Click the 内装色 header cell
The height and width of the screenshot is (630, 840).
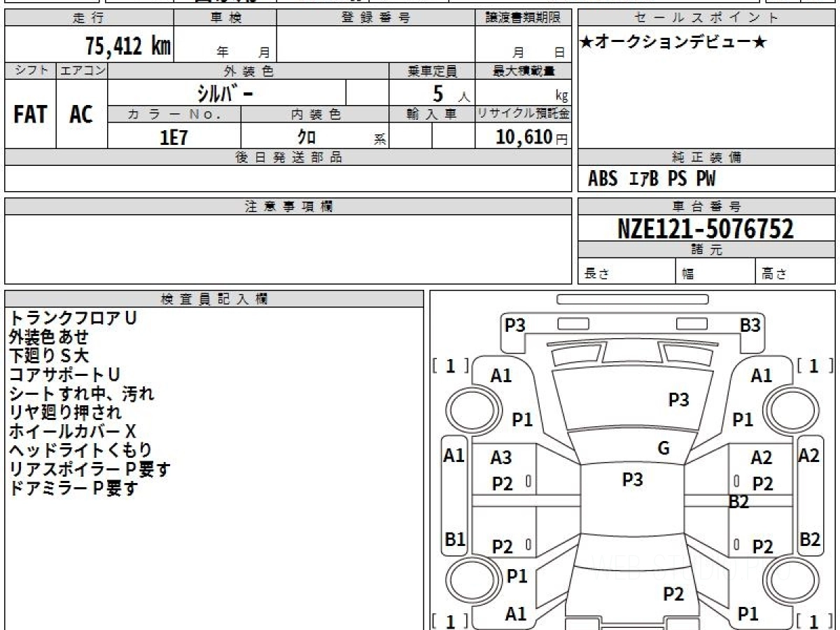[315, 114]
